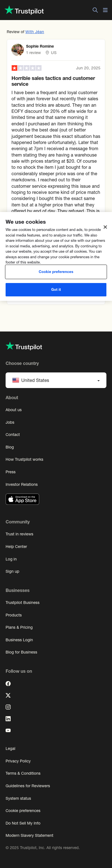
Task: Follow the With Jéan company link
Action: 34,32
